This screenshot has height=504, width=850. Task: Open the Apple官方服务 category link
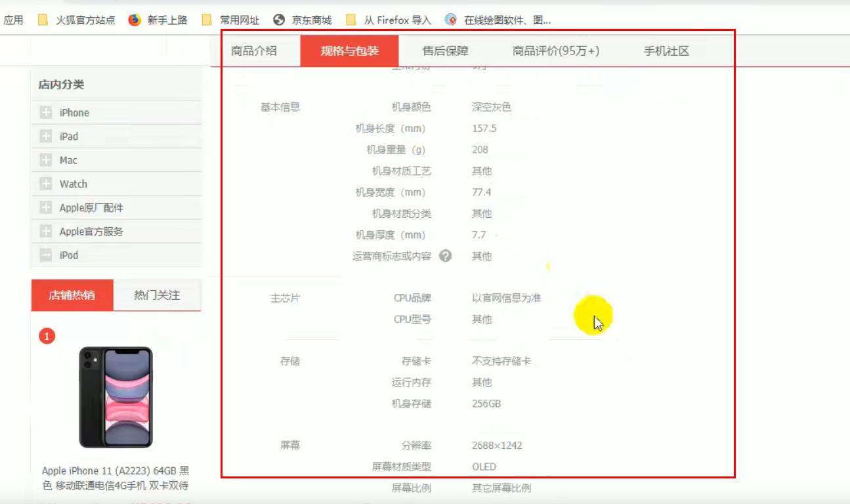pos(91,232)
